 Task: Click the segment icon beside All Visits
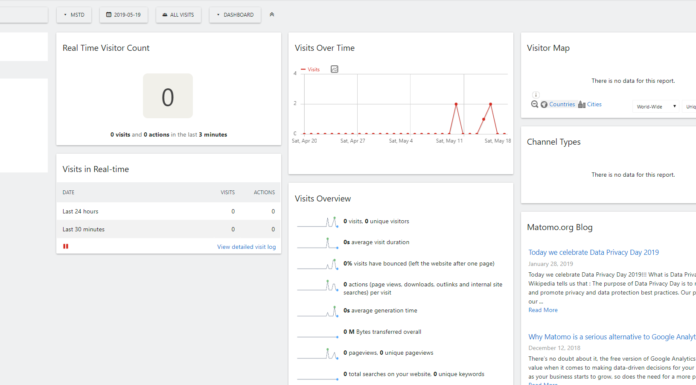[165, 15]
